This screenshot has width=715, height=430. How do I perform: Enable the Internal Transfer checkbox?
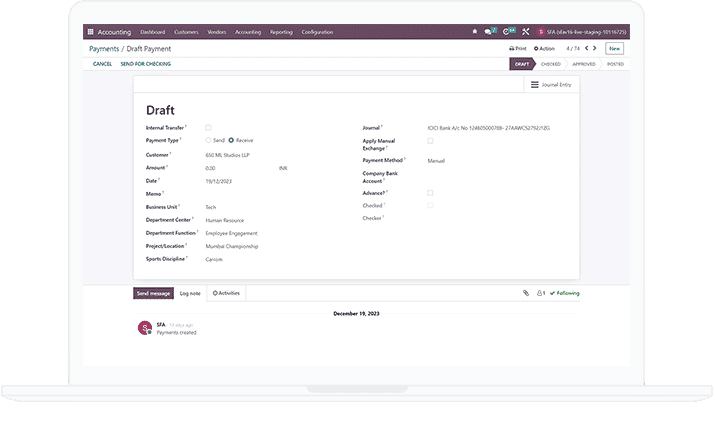point(208,128)
